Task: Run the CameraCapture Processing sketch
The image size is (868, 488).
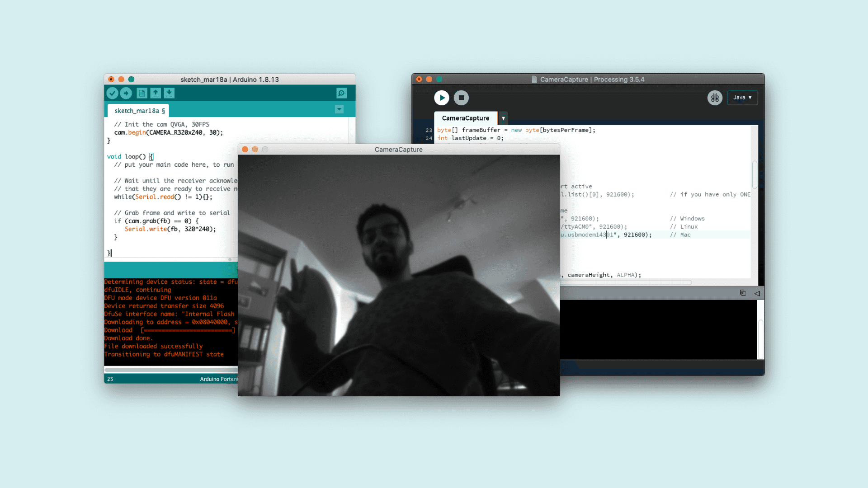Action: coord(442,98)
